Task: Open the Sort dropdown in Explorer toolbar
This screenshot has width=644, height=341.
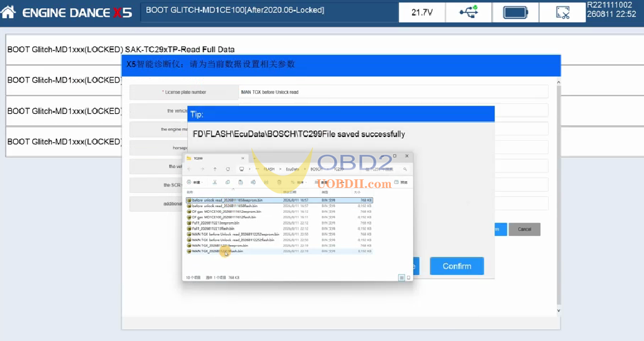Action: pyautogui.click(x=299, y=182)
